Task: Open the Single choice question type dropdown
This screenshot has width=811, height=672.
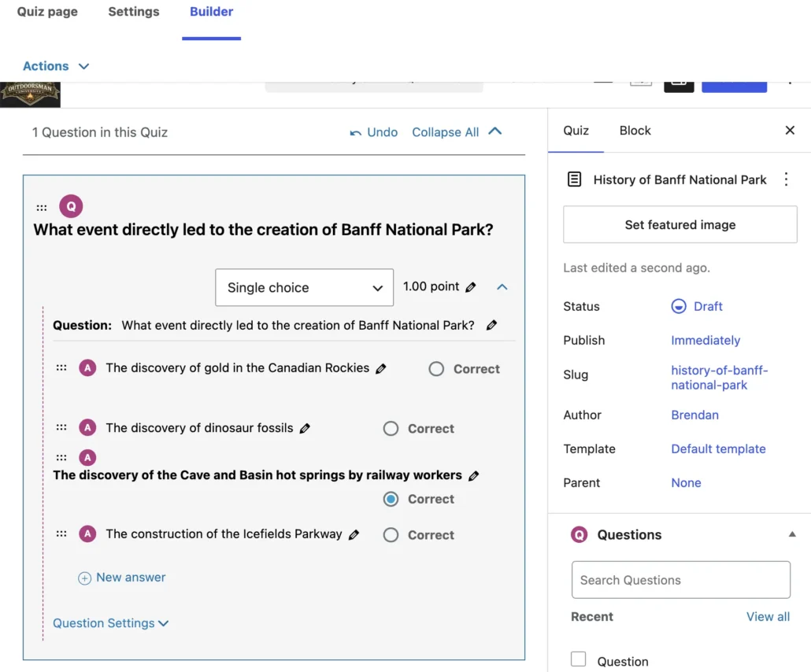Action: pos(304,287)
